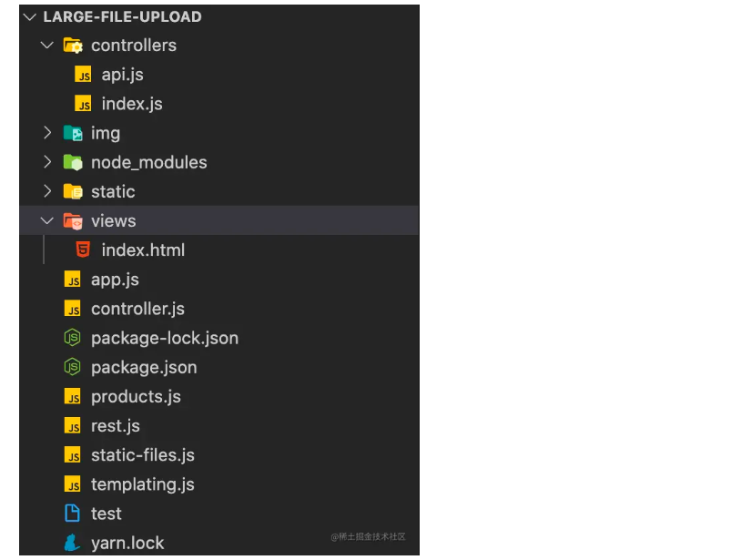Viewport: 731px width, 560px height.
Task: Click the yarn icon next to yarn.lock
Action: pos(72,543)
